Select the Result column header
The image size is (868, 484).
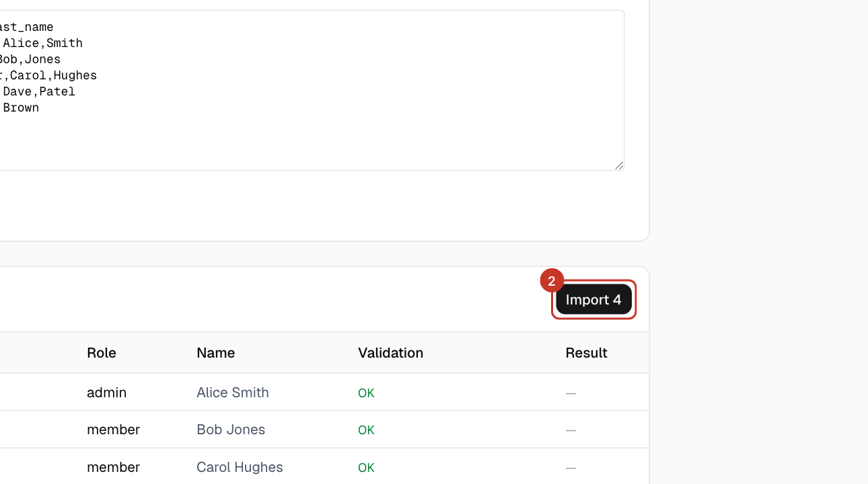point(587,353)
